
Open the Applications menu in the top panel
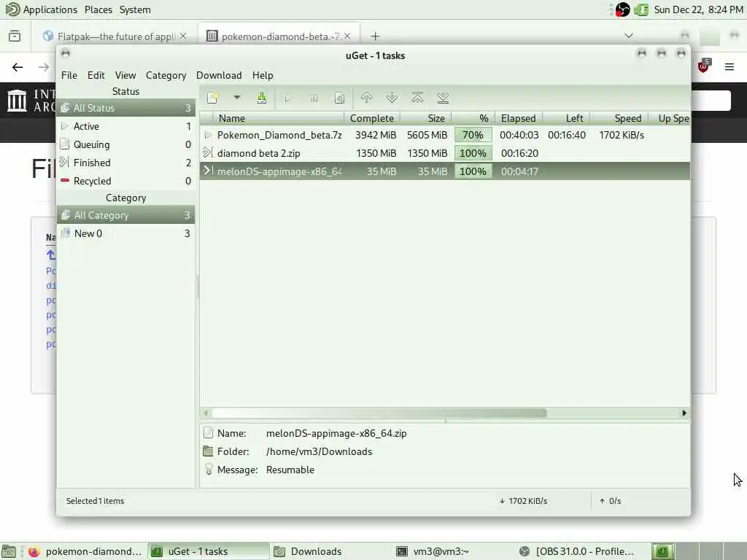click(41, 9)
